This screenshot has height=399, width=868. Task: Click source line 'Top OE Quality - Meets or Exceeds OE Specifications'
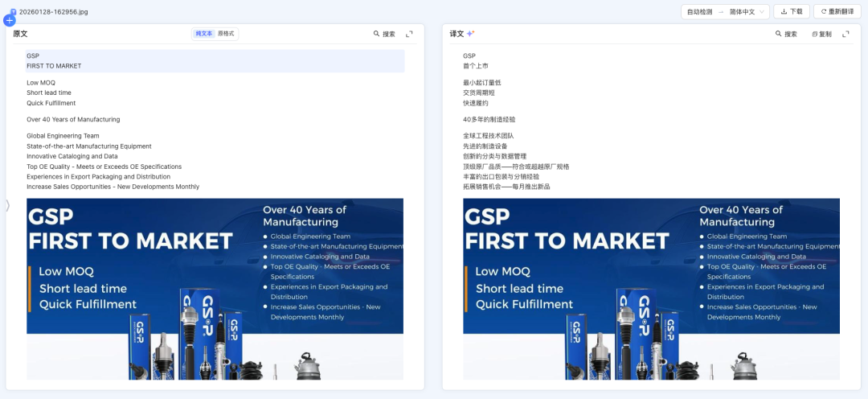(104, 167)
